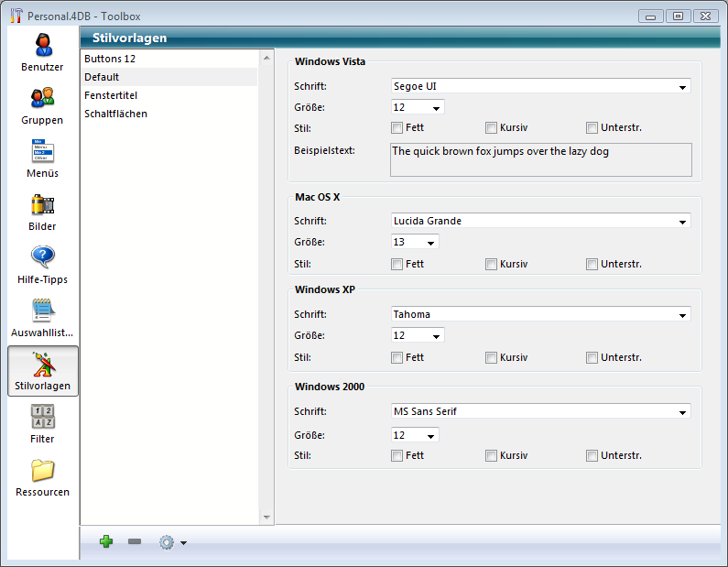Select Schaltflächen style sheet entry

click(115, 114)
